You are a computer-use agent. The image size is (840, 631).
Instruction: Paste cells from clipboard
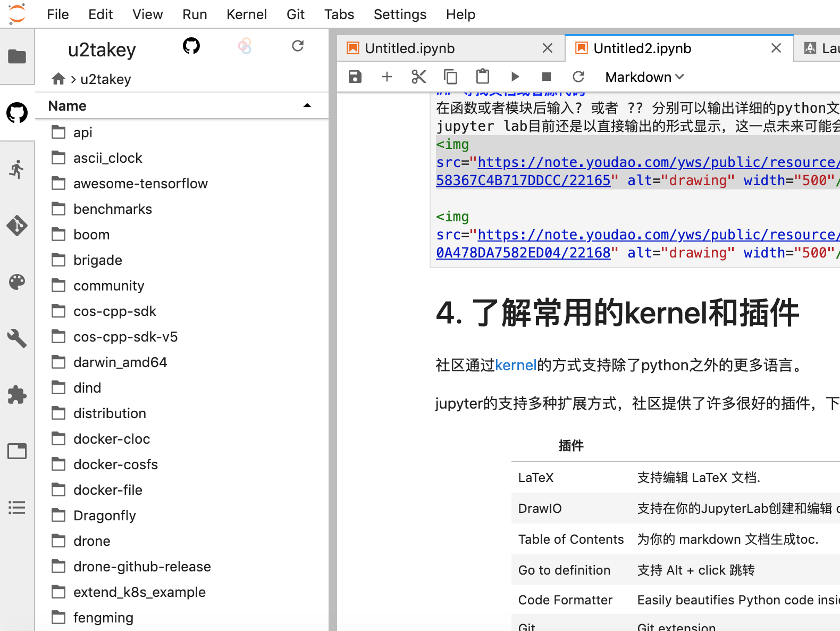pos(483,77)
